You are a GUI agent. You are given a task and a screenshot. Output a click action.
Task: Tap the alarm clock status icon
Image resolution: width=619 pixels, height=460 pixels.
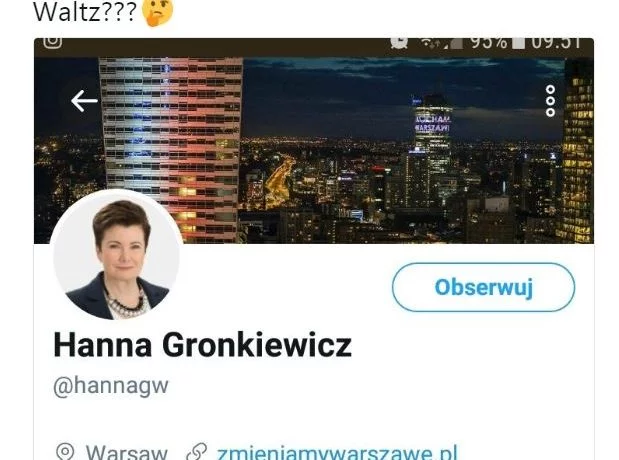pos(399,43)
